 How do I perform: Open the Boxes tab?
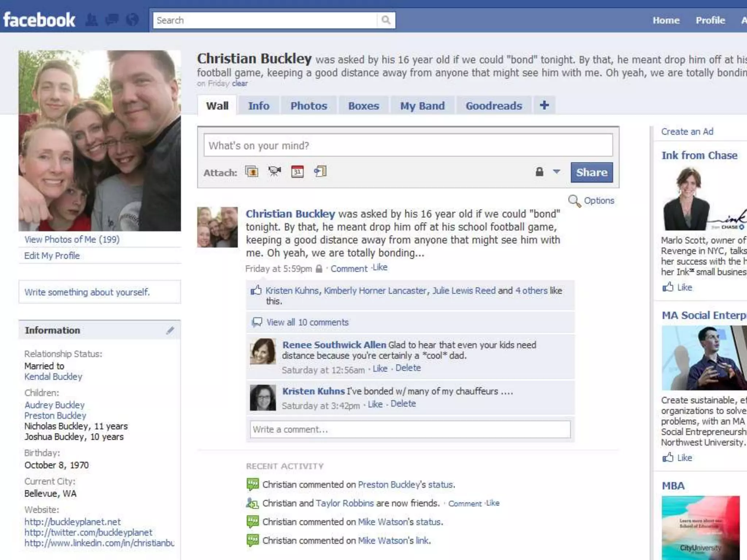(364, 106)
